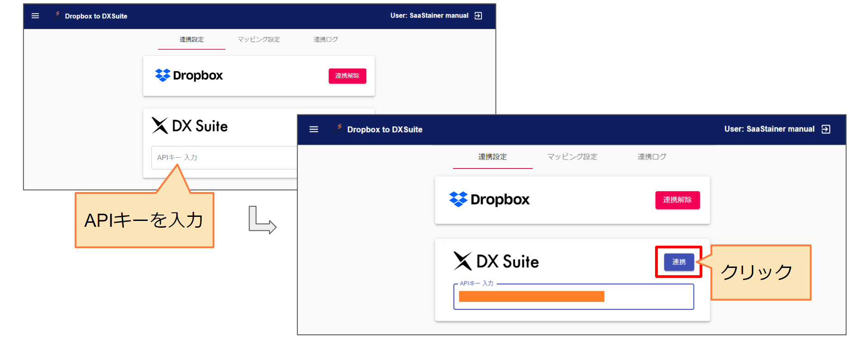Click 'Dropbox to DXSuite' title in back window
The height and width of the screenshot is (342, 868).
click(96, 16)
